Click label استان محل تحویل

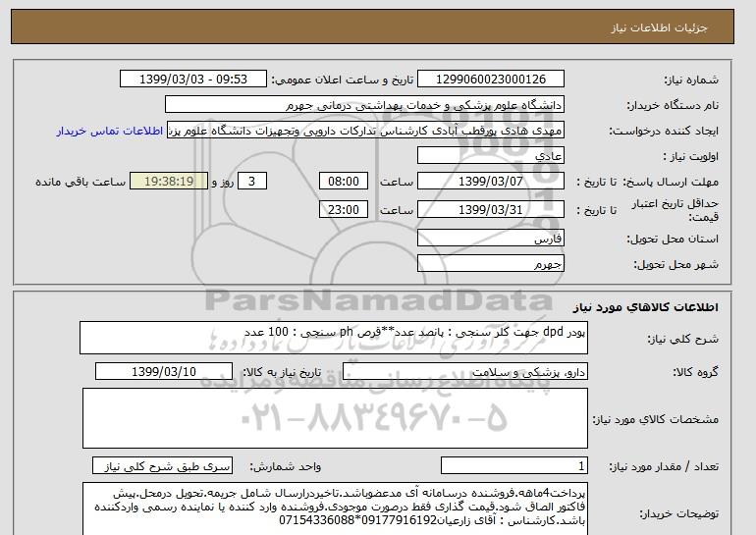673,240
